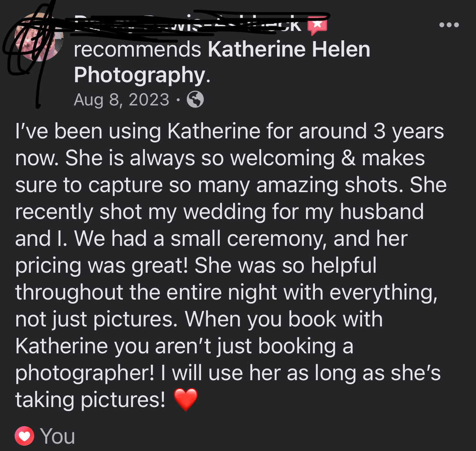
Task: Click the crossed-out reviewer name
Action: tap(188, 24)
